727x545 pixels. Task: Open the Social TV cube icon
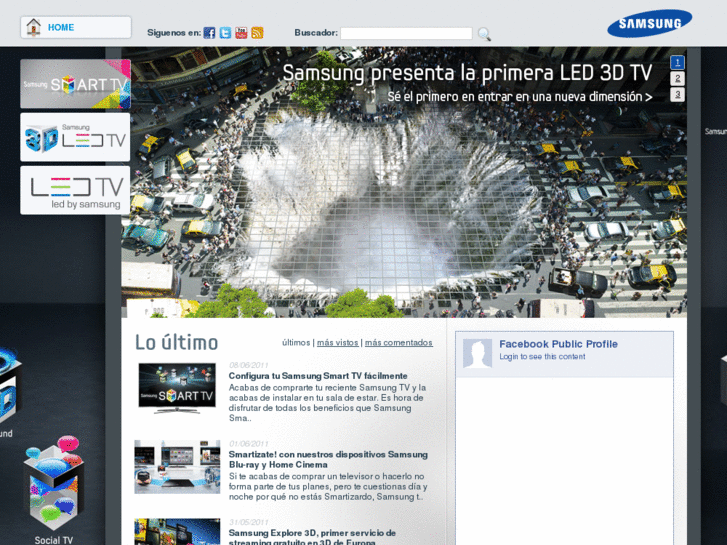pyautogui.click(x=54, y=483)
